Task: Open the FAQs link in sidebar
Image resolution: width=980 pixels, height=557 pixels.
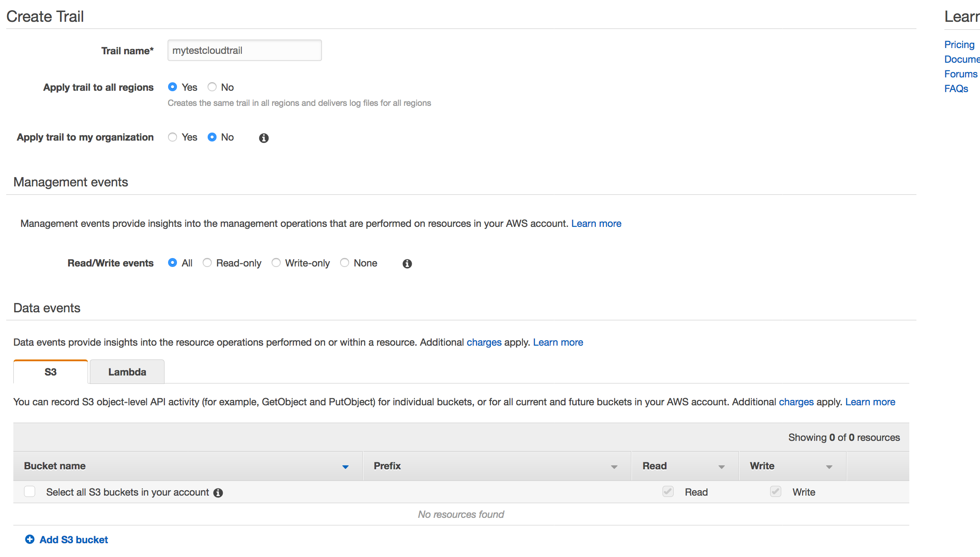Action: 956,89
